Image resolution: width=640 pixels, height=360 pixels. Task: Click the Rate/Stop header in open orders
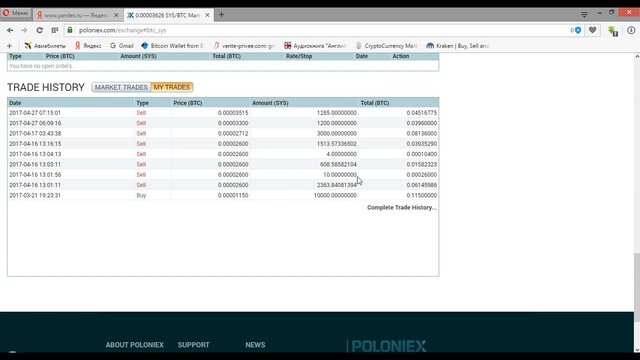tap(299, 56)
